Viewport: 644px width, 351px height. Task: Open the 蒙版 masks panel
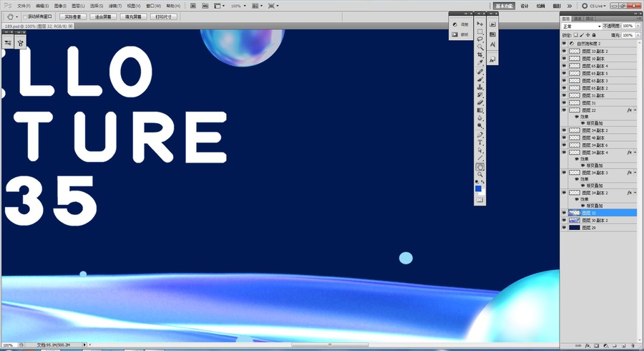pos(460,34)
